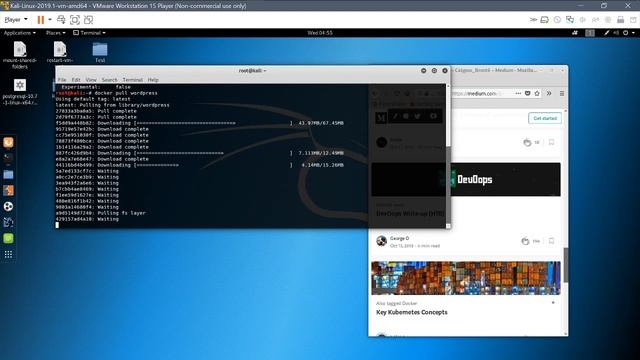This screenshot has height=360, width=640.
Task: Open page actions three-dots in Firefox URL bar
Action: [x=518, y=93]
